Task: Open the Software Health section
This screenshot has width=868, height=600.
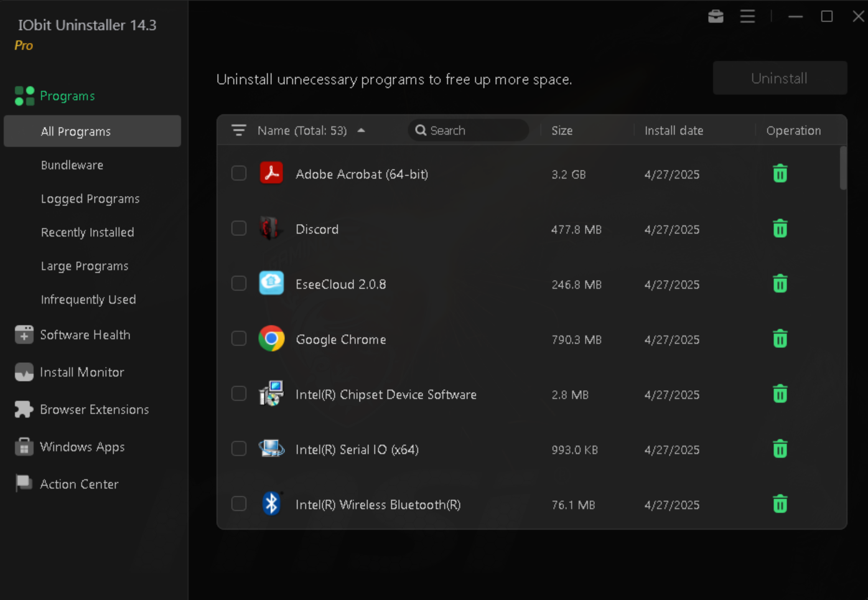Action: tap(85, 335)
